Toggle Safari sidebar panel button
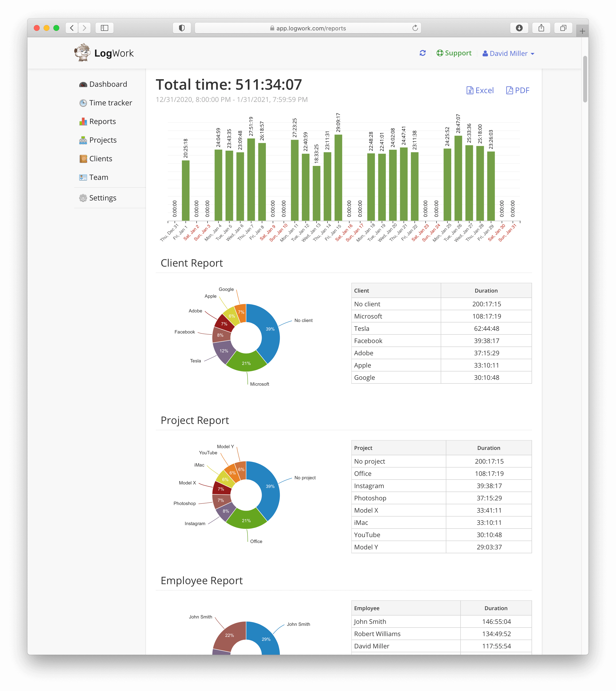 point(104,28)
